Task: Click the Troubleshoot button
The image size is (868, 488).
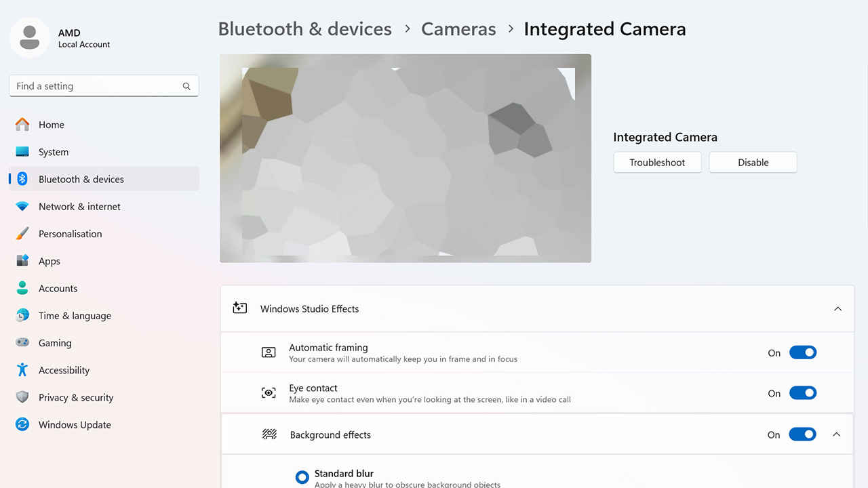Action: click(657, 162)
